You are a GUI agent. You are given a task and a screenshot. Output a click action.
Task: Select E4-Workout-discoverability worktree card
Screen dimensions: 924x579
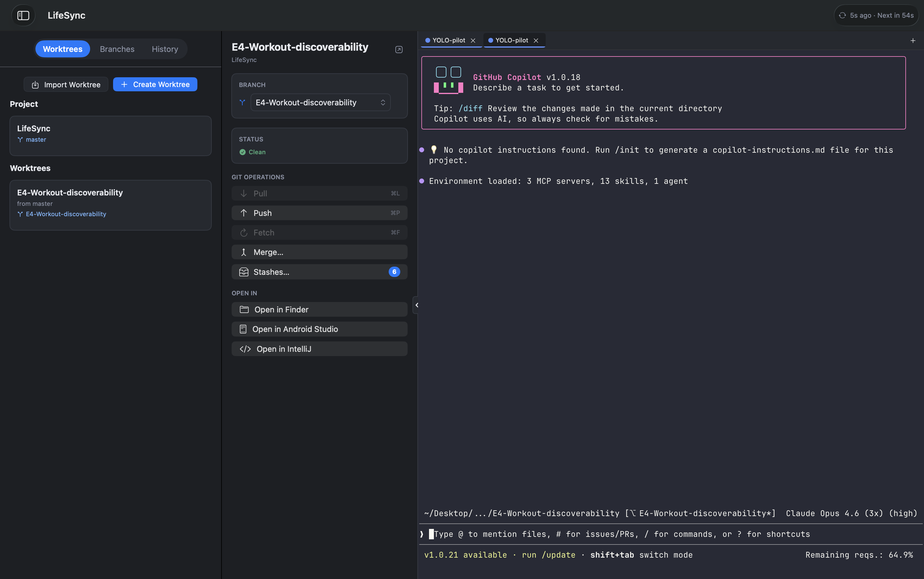pos(111,205)
